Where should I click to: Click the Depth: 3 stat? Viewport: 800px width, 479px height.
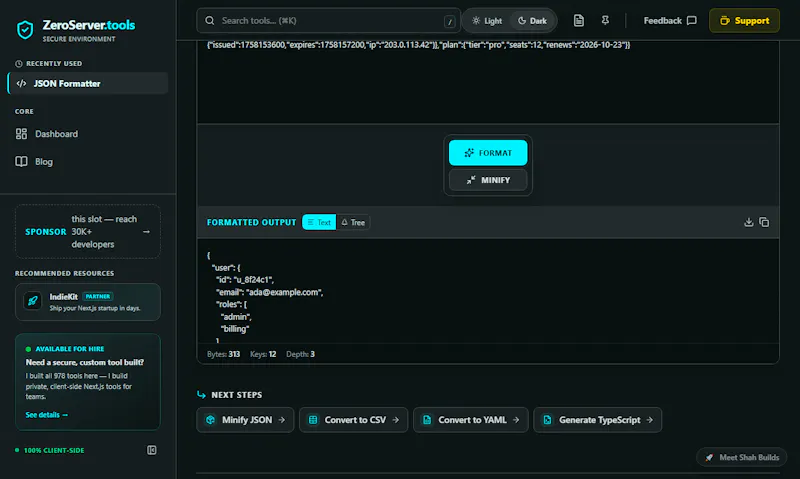[x=301, y=354]
